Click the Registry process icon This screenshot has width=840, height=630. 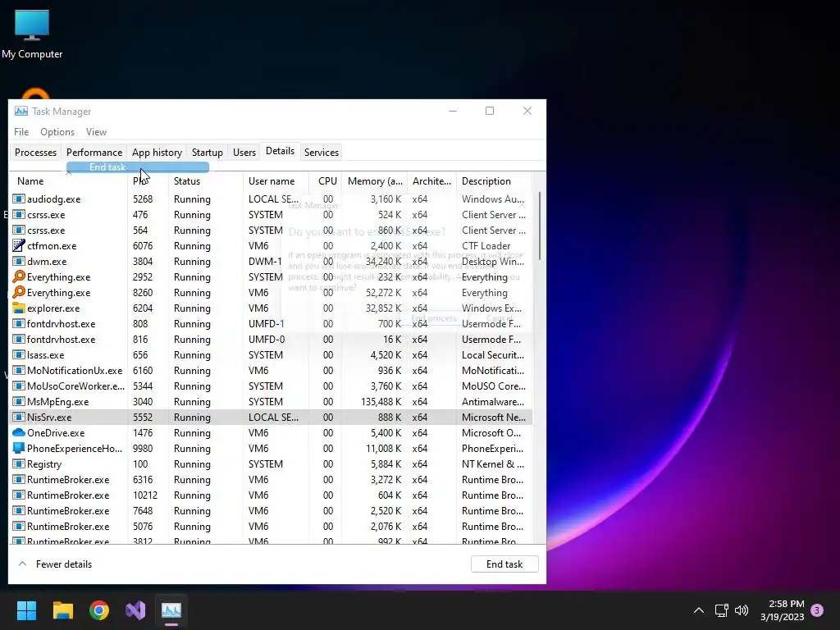click(x=19, y=464)
